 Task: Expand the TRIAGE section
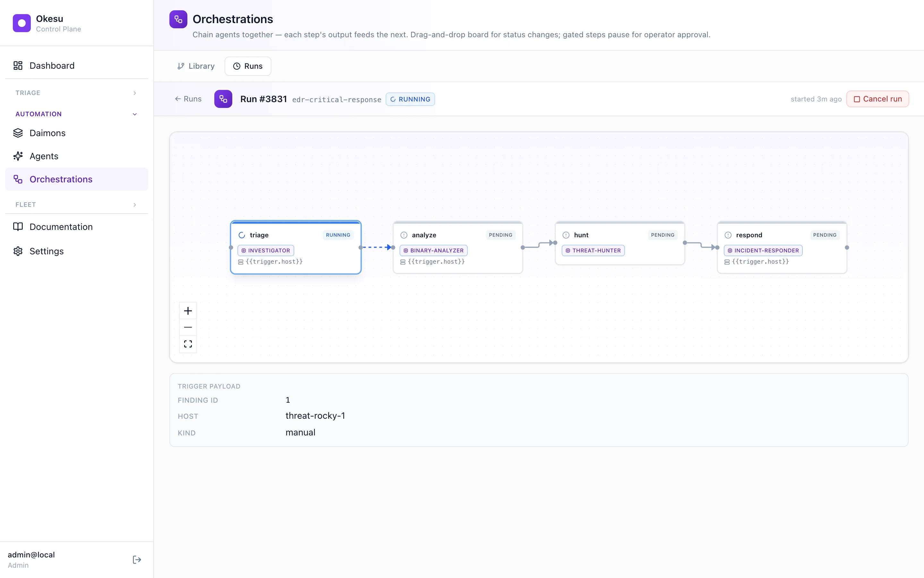76,93
